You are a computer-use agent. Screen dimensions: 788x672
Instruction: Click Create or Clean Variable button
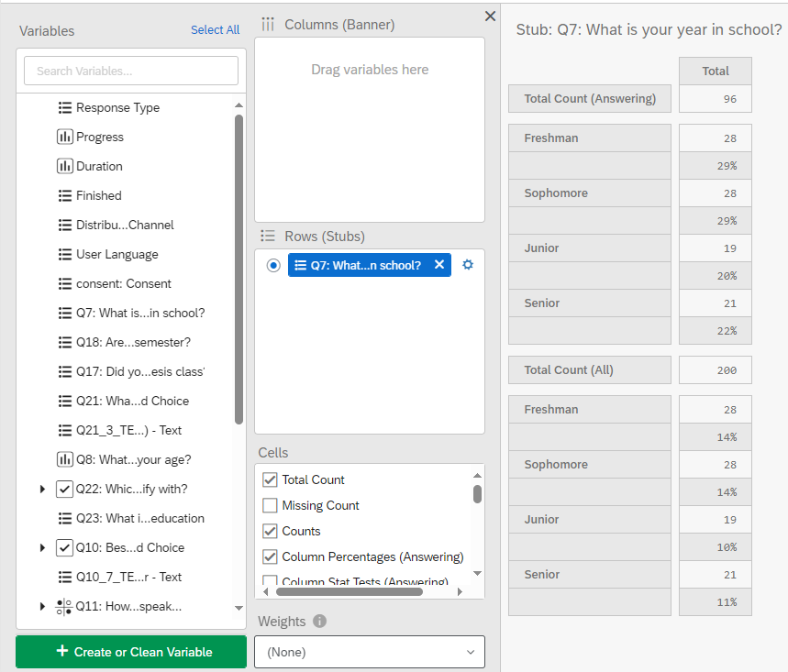(131, 652)
